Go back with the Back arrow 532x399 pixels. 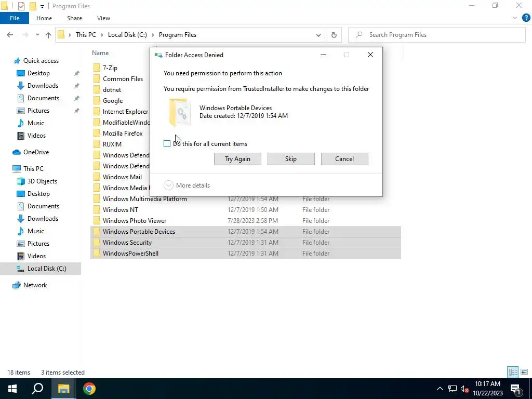point(10,35)
